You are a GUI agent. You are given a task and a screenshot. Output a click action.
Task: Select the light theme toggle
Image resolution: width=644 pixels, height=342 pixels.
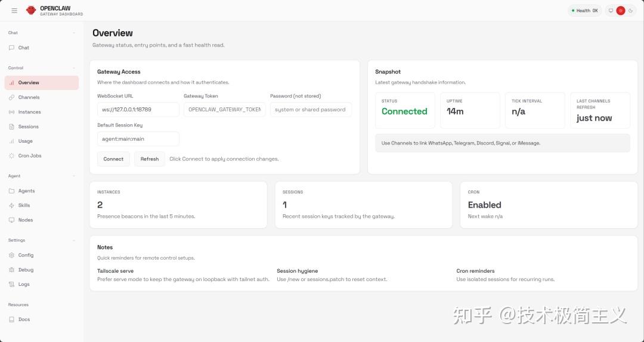coord(621,11)
